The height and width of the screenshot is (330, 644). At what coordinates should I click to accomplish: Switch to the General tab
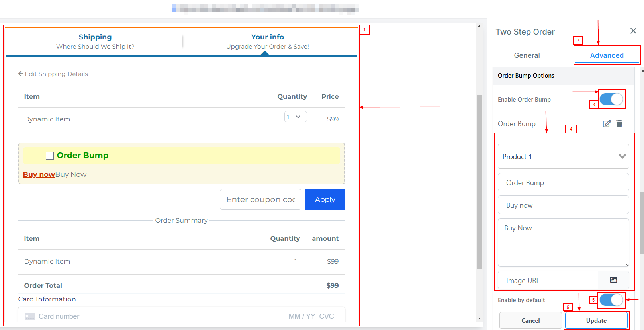(527, 55)
